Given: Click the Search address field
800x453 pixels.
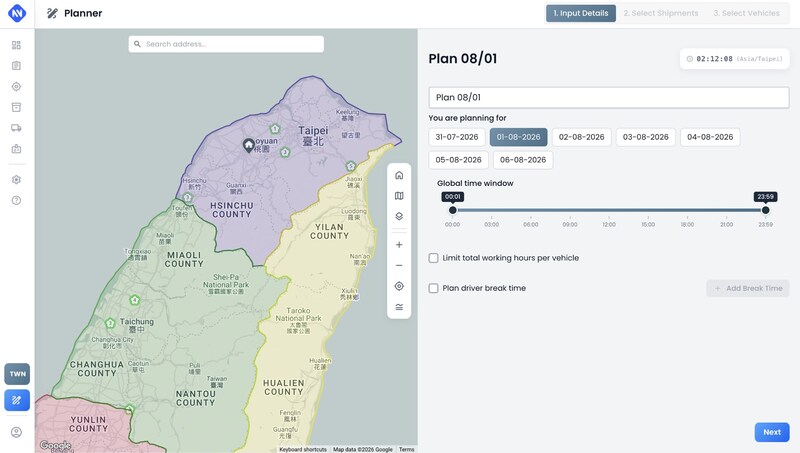Looking at the screenshot, I should point(226,44).
